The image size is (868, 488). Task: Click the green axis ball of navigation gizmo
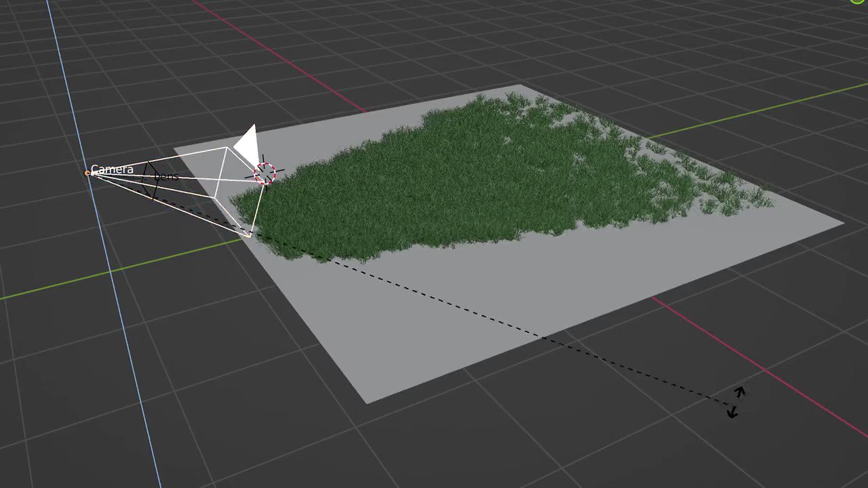pyautogui.click(x=856, y=3)
